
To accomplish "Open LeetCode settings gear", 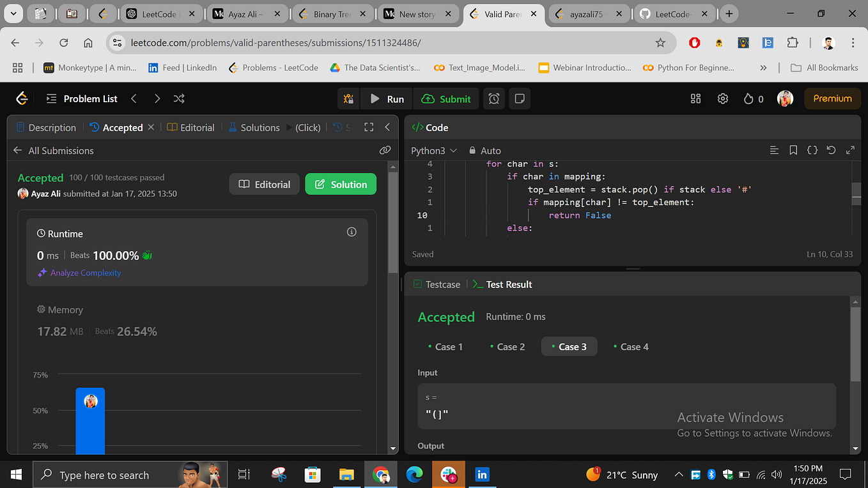I will (722, 98).
